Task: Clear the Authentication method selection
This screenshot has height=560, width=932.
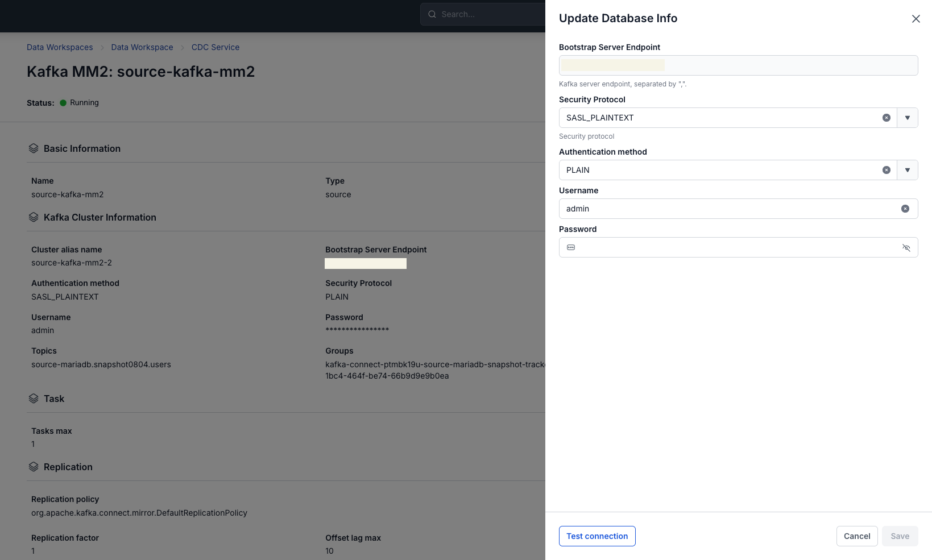Action: pos(886,170)
